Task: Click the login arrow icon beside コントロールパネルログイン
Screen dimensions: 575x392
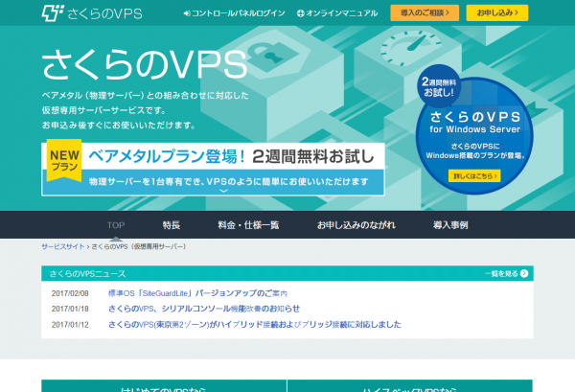Action: 187,13
